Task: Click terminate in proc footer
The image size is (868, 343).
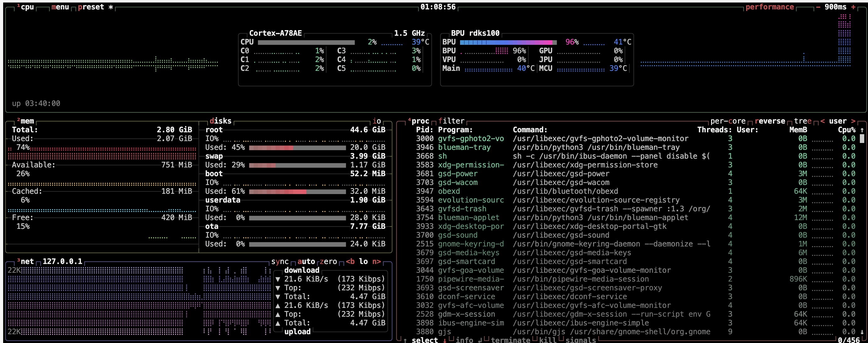Action: (x=511, y=340)
